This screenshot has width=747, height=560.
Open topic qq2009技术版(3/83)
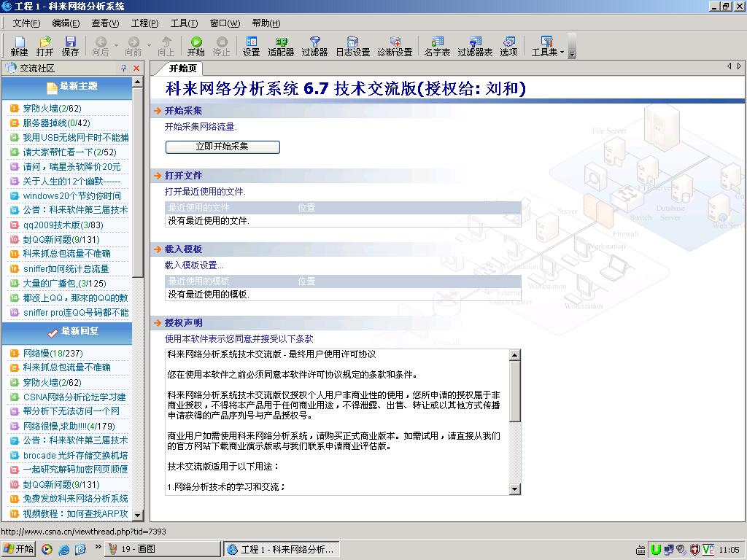[x=63, y=225]
